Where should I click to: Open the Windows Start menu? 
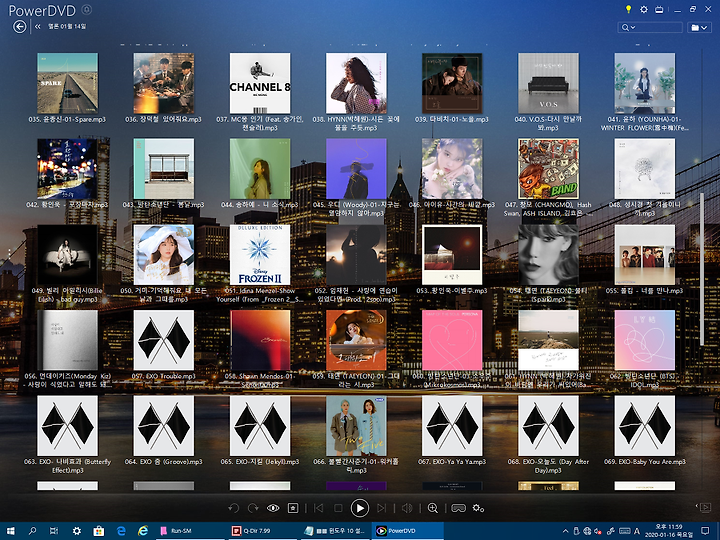click(11, 531)
